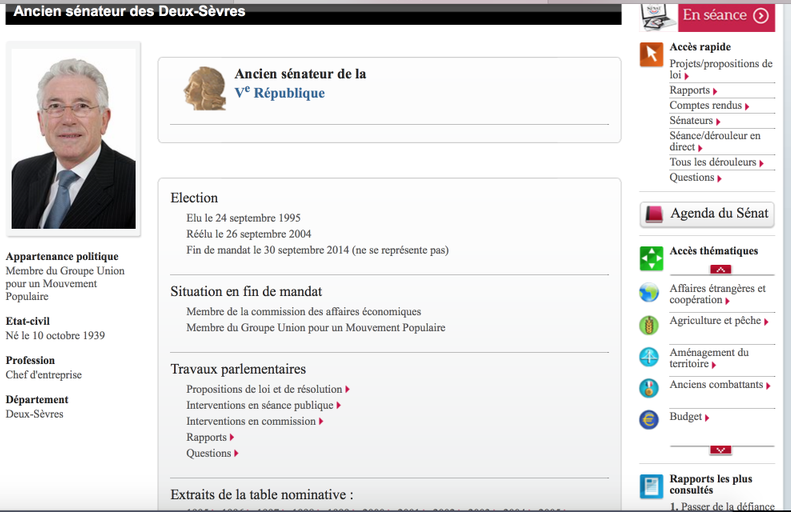Click the laptop icon beside En séance
This screenshot has height=512, width=791.
click(658, 17)
